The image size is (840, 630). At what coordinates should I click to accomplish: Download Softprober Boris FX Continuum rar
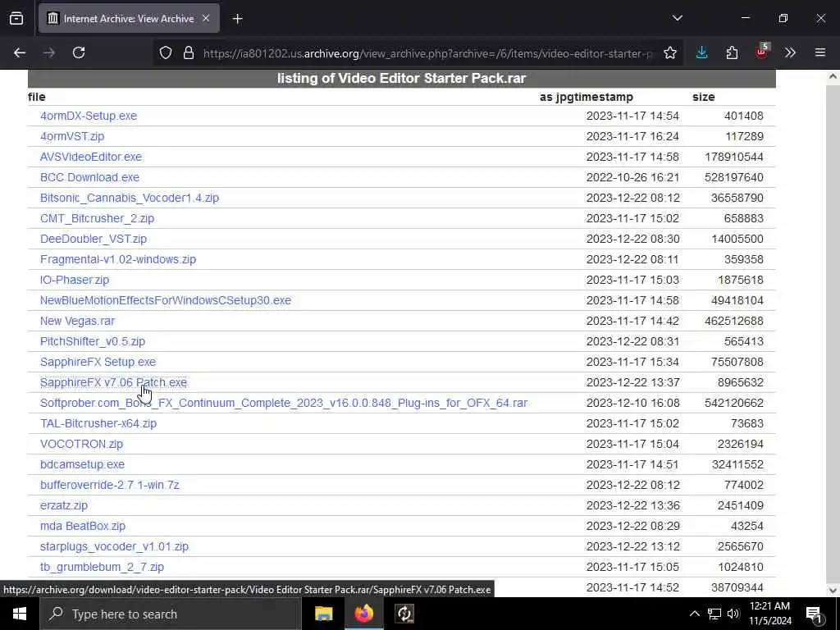(284, 403)
